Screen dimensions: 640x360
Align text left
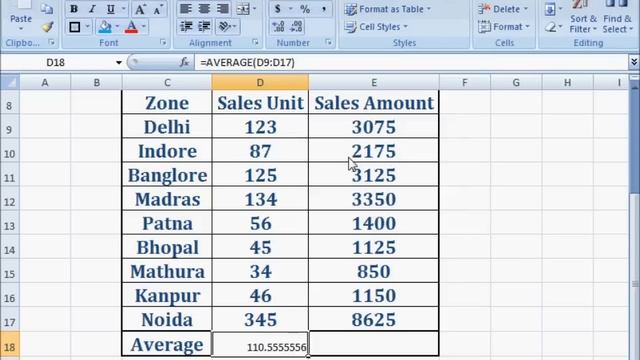point(186,9)
